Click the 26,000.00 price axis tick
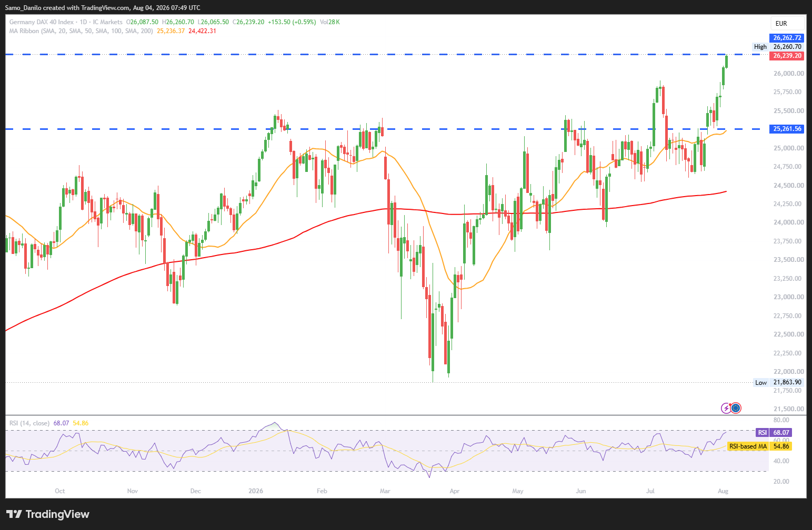Screen dimensions: 812x530 788,74
